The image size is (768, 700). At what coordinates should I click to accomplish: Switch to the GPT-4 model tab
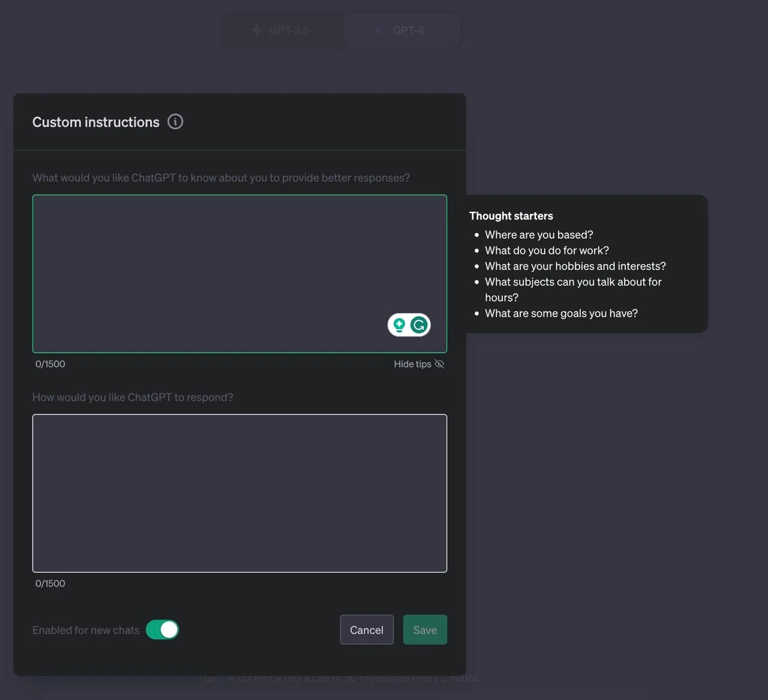(x=401, y=30)
